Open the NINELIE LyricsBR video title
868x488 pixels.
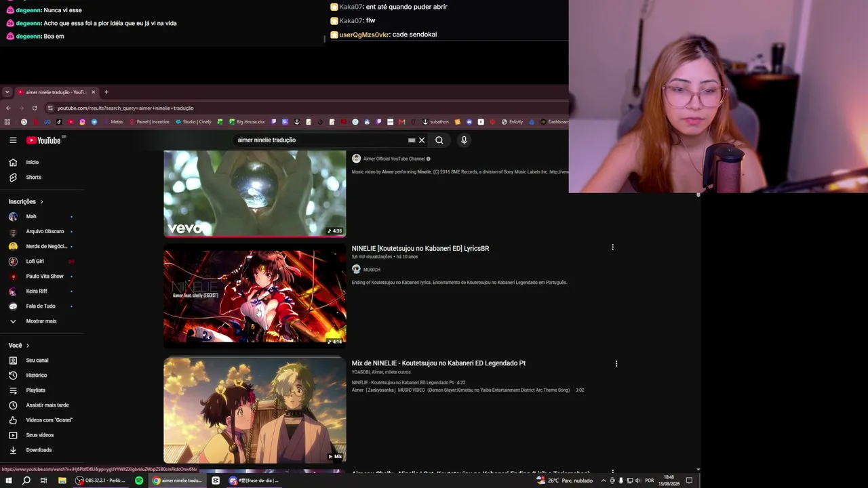click(420, 248)
